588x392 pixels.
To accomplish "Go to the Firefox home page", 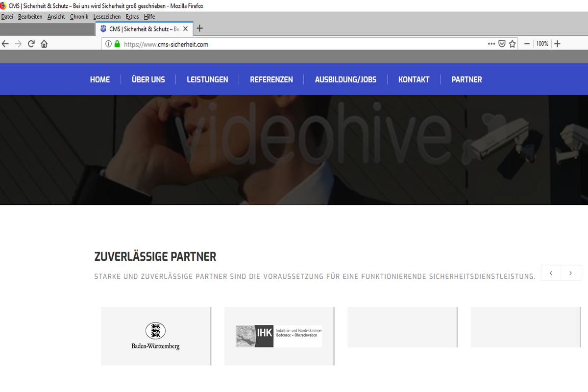I will 44,44.
